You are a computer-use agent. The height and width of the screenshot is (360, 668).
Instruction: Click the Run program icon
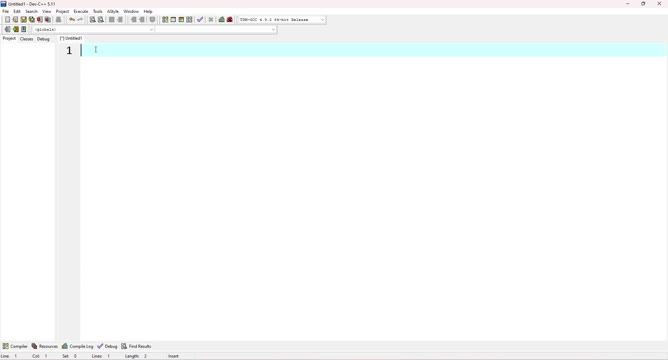pos(173,20)
